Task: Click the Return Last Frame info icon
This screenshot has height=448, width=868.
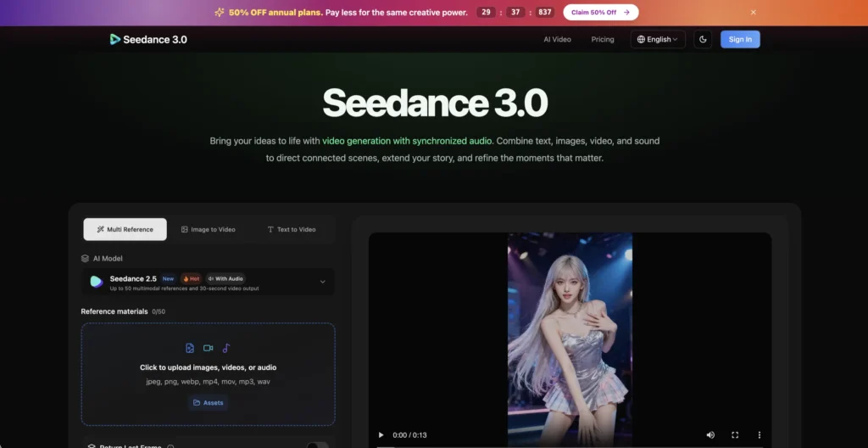Action: [x=170, y=447]
